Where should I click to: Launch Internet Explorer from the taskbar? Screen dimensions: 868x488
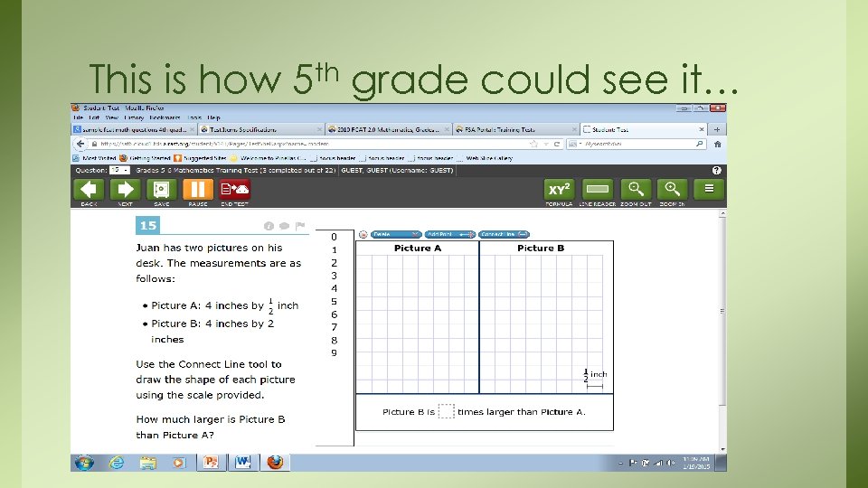117,463
